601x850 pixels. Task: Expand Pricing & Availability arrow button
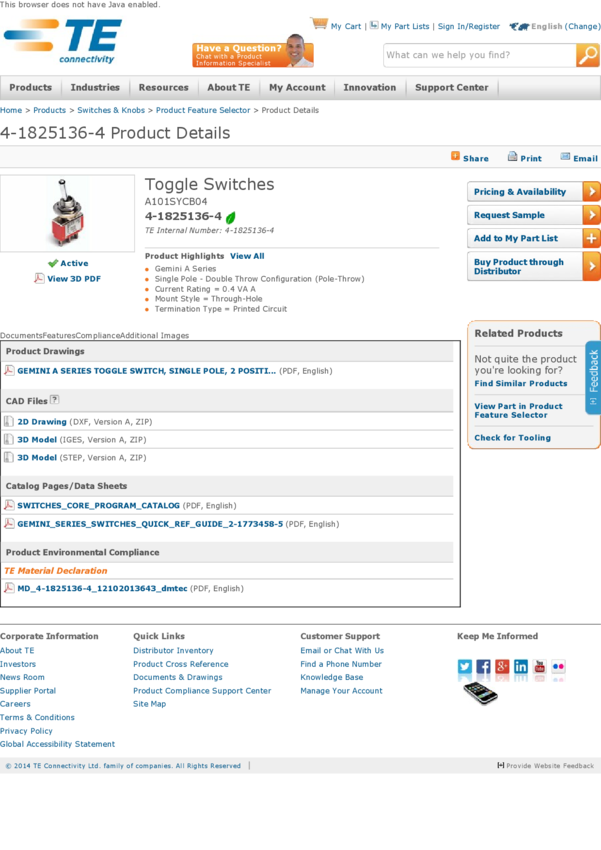[591, 191]
